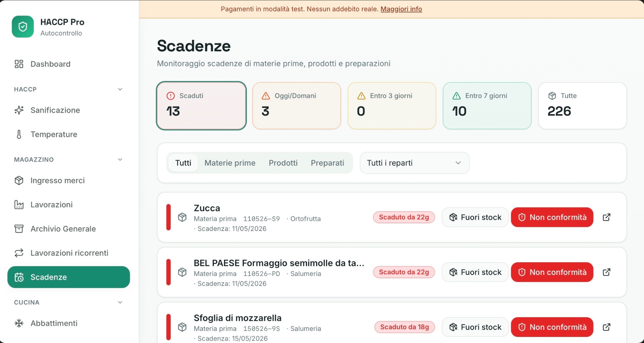Click lot code 150526-9S

(x=262, y=329)
